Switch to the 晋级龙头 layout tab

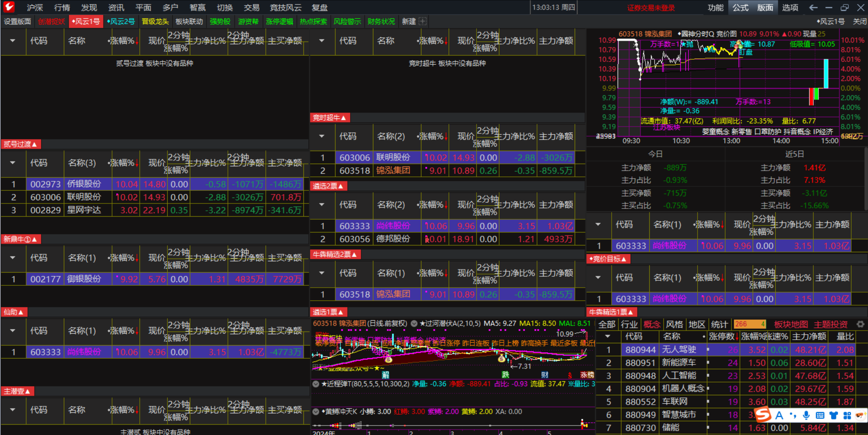155,21
